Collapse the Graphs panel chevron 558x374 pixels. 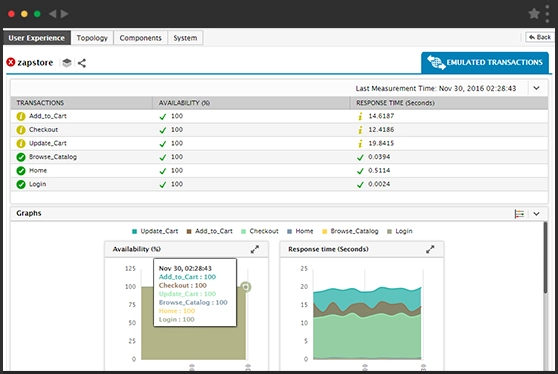[536, 214]
